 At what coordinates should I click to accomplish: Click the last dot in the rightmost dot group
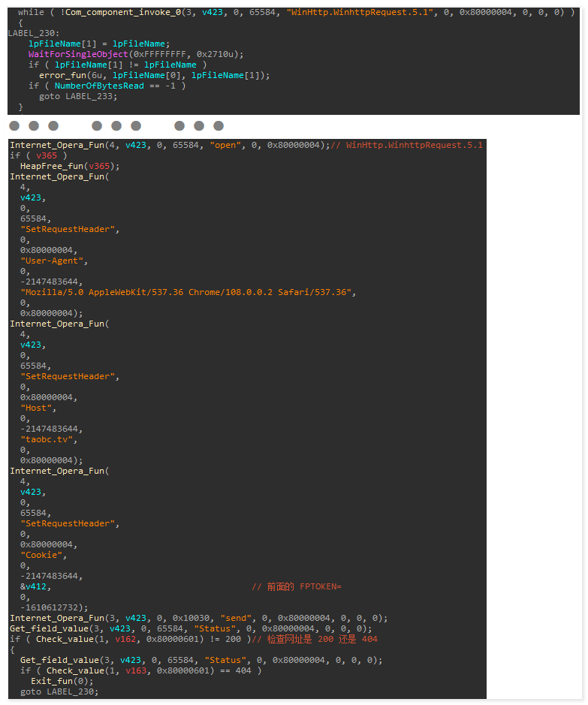tap(219, 125)
